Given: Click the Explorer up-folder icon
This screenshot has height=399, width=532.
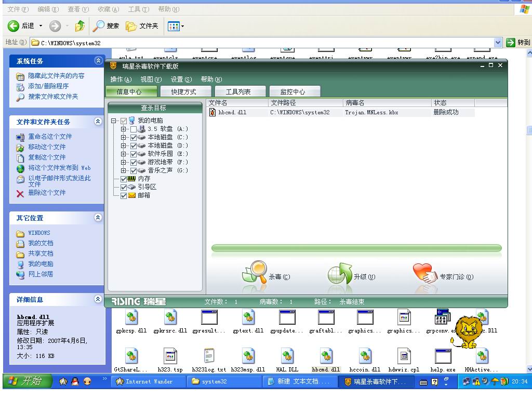Looking at the screenshot, I should point(80,26).
